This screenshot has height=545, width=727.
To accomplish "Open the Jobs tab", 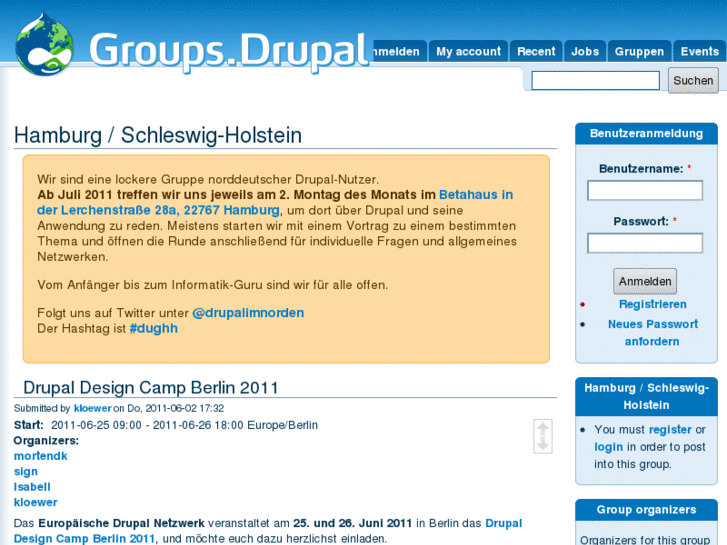I will (585, 51).
